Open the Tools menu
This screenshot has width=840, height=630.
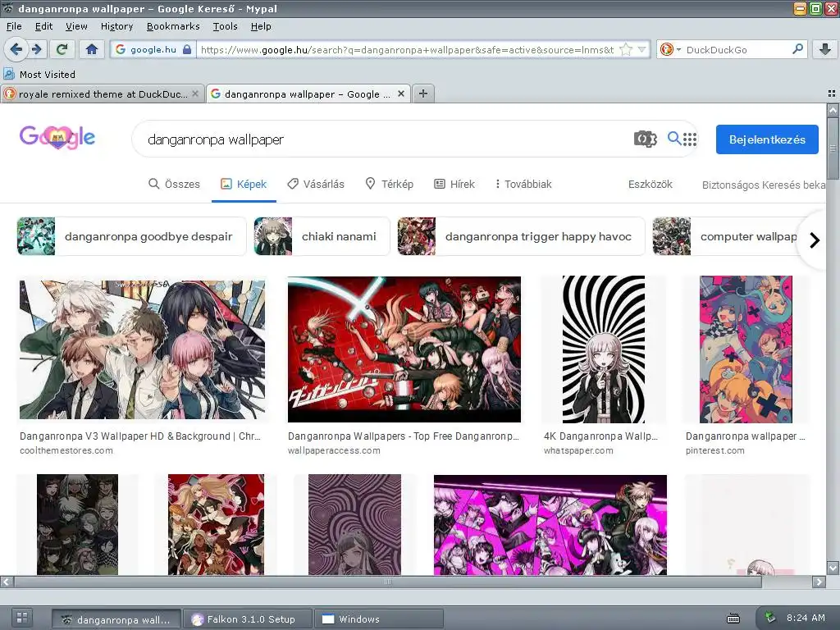[225, 26]
